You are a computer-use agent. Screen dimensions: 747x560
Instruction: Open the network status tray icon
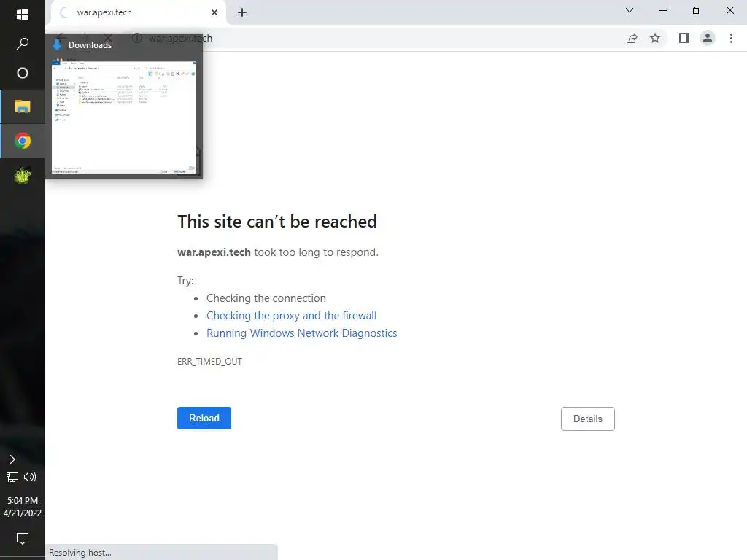[12, 477]
